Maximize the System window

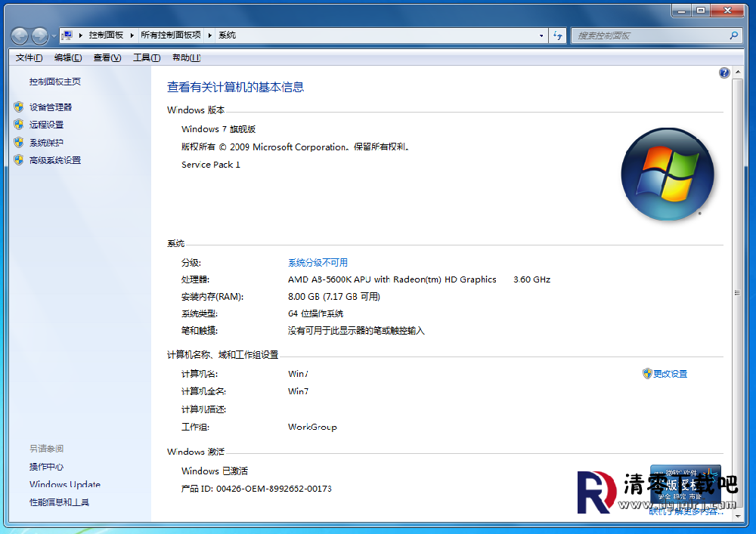tap(701, 11)
